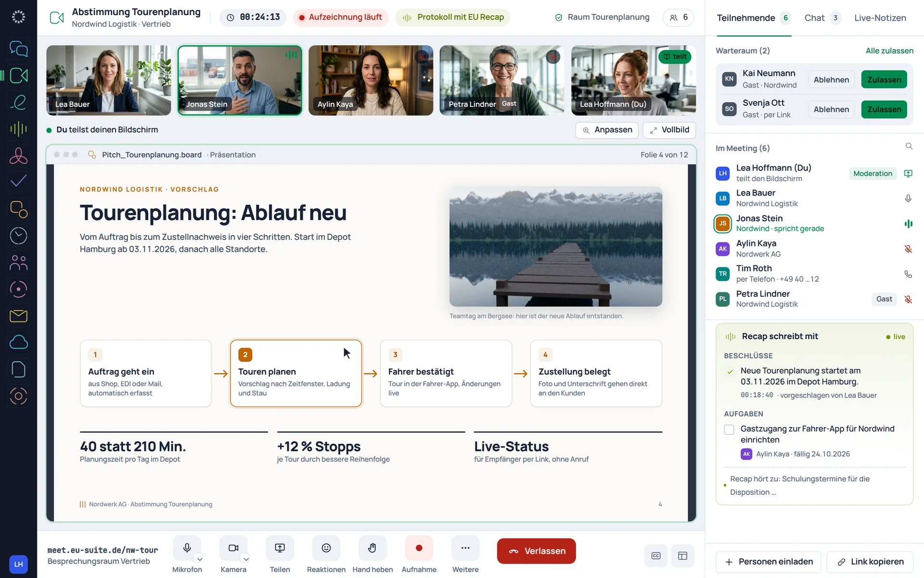
Task: Switch to the Live-Notizen tab
Action: coord(880,18)
